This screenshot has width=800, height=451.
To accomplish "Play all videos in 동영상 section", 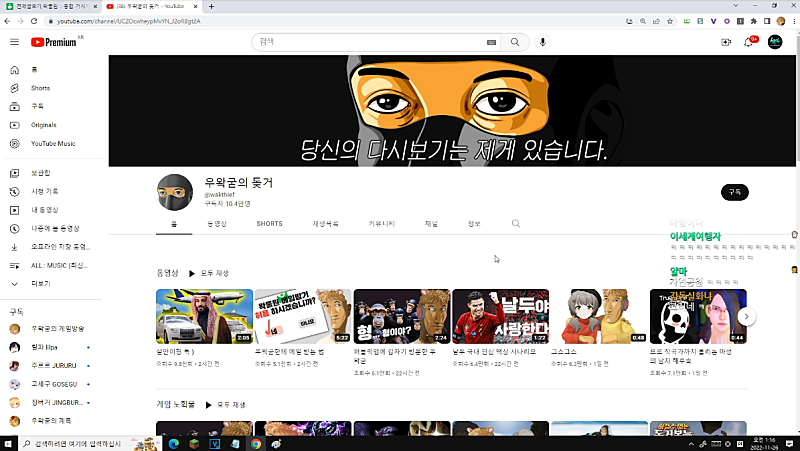I will point(209,273).
